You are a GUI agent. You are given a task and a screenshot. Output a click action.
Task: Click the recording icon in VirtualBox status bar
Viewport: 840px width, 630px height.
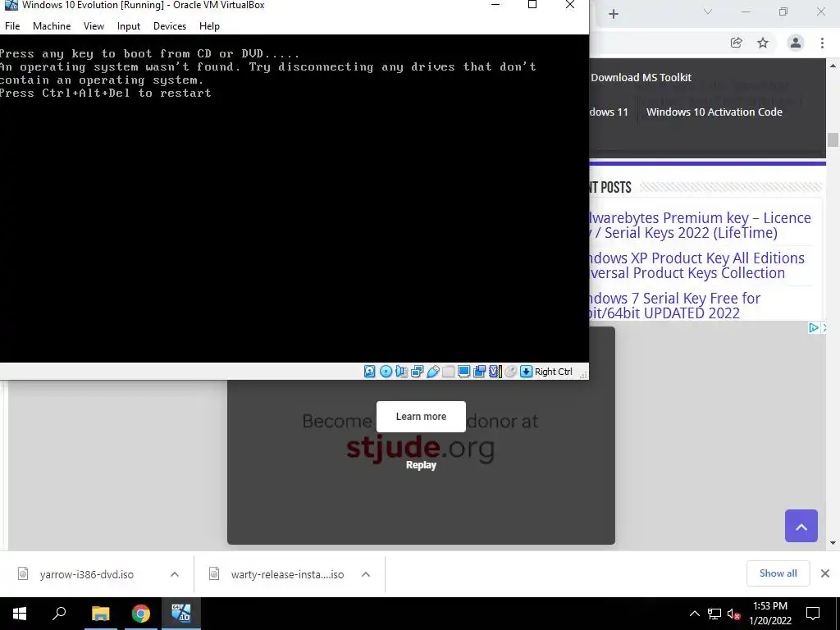[x=479, y=372]
